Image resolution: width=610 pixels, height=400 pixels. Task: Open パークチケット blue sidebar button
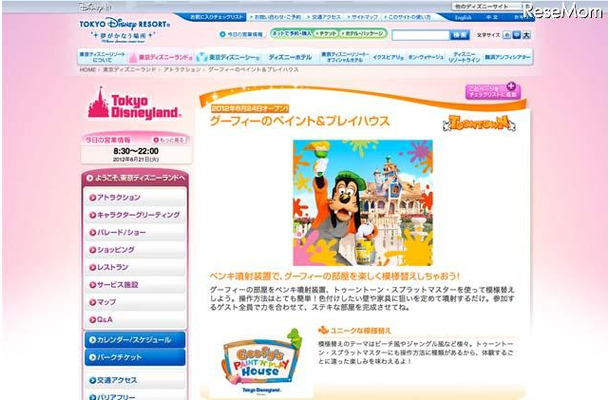click(135, 357)
